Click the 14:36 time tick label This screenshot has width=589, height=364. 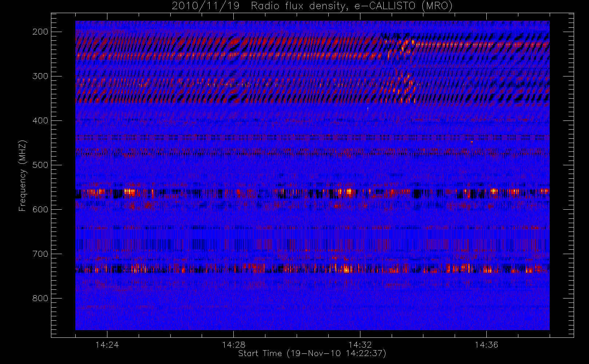coord(486,345)
